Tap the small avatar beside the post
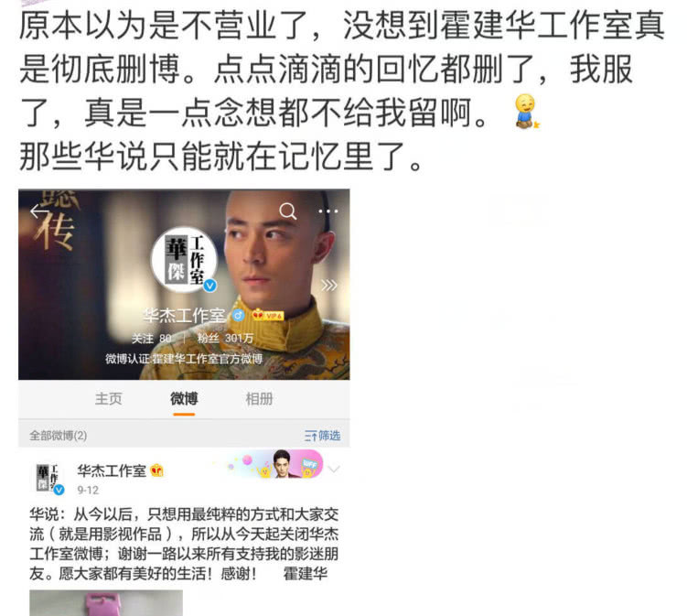The width and height of the screenshot is (687, 616). click(50, 479)
